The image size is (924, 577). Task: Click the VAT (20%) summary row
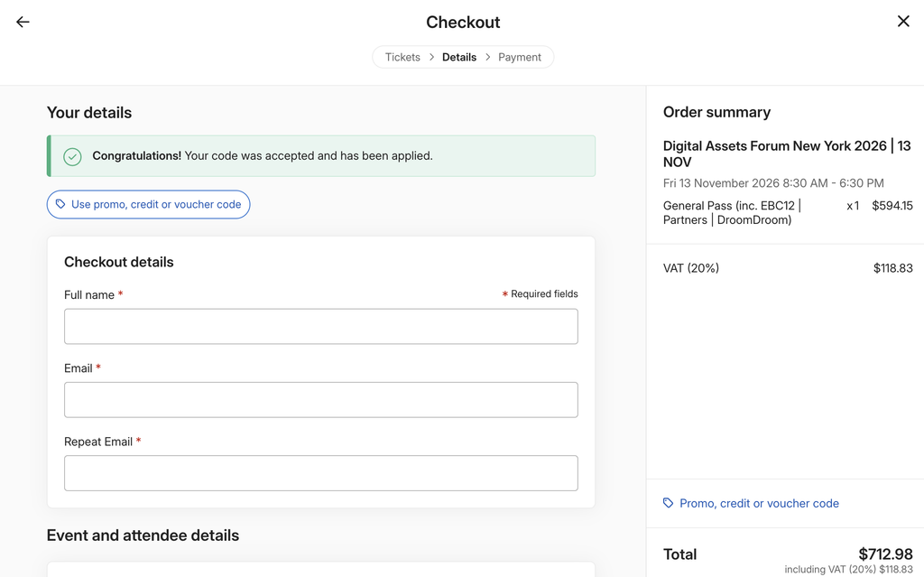click(787, 268)
